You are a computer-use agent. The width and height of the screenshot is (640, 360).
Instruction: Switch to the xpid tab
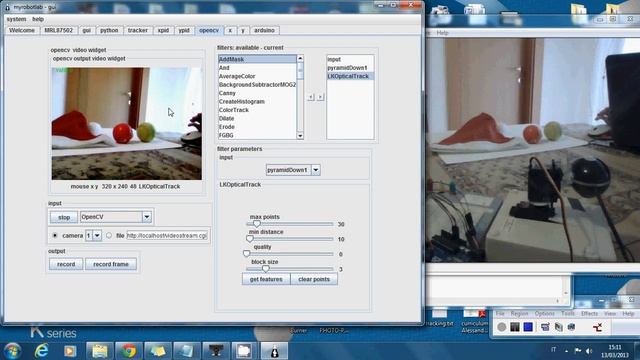point(163,30)
